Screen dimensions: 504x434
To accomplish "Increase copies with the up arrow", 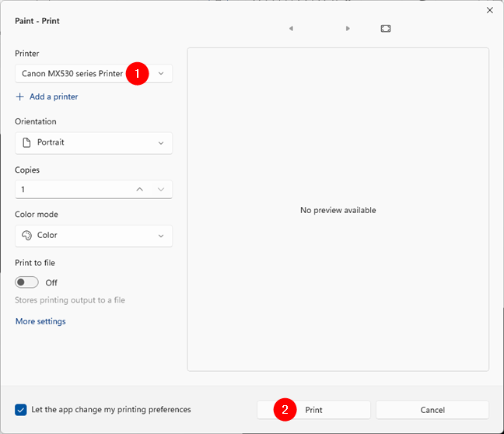I will pos(139,189).
